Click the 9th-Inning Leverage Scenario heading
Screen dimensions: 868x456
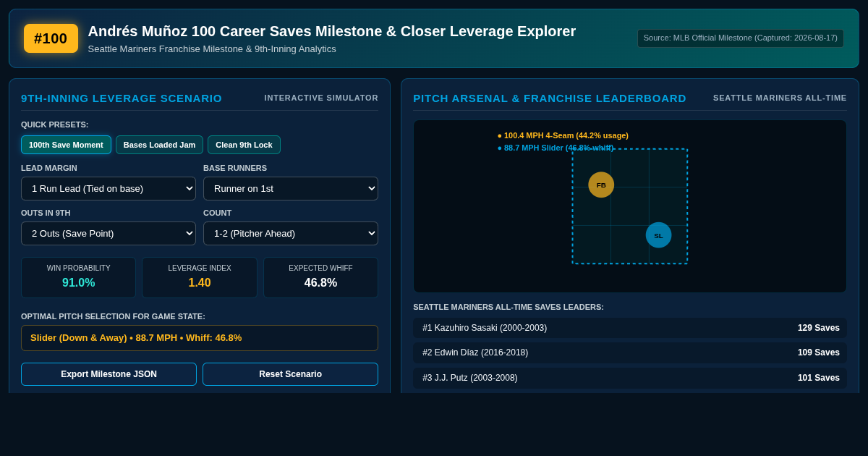pos(122,98)
